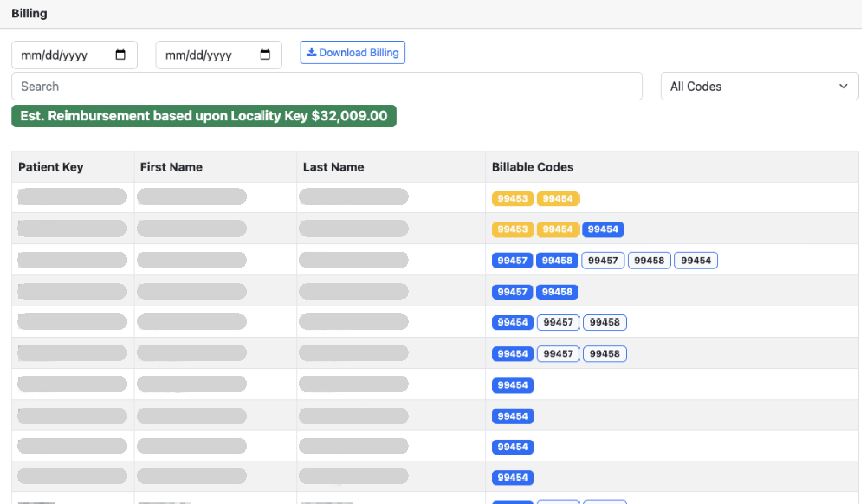Click the download arrow icon in Download Billing
Viewport: 862px width, 504px height.
(x=311, y=52)
